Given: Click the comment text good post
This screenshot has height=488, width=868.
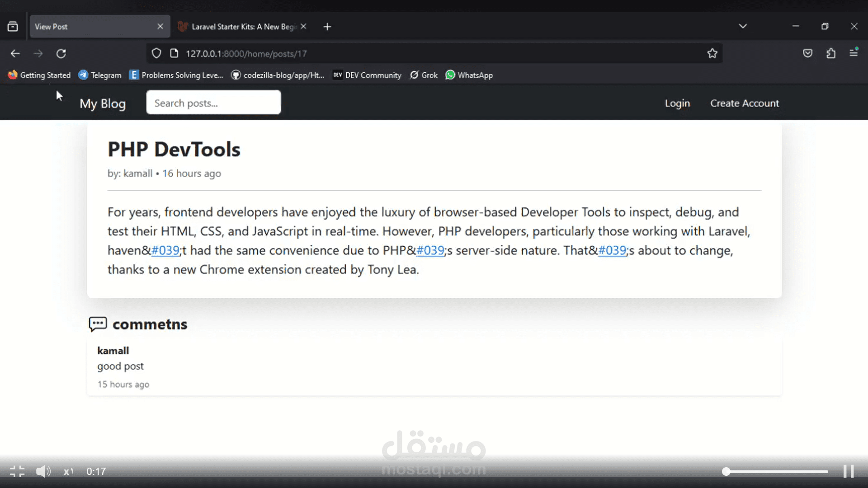Looking at the screenshot, I should pyautogui.click(x=120, y=366).
